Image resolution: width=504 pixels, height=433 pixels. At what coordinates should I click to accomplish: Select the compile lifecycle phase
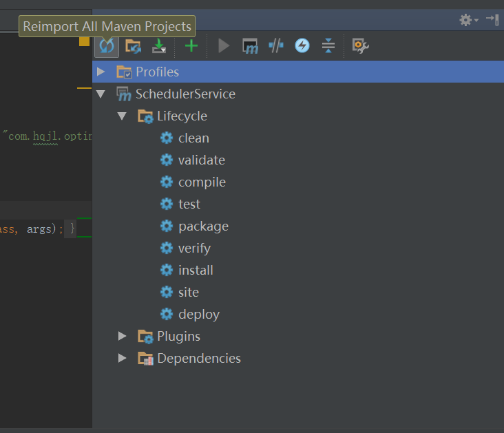[202, 182]
